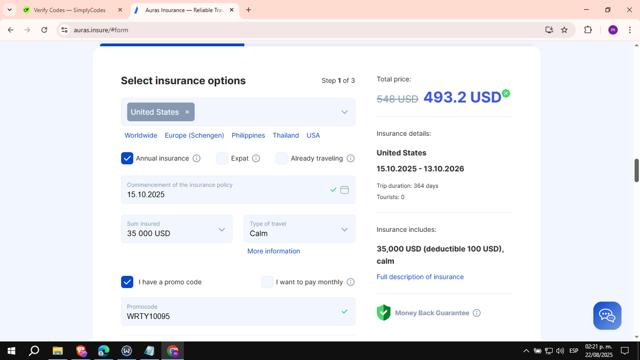Edit the policy commencement date field
640x360 pixels.
238,190
